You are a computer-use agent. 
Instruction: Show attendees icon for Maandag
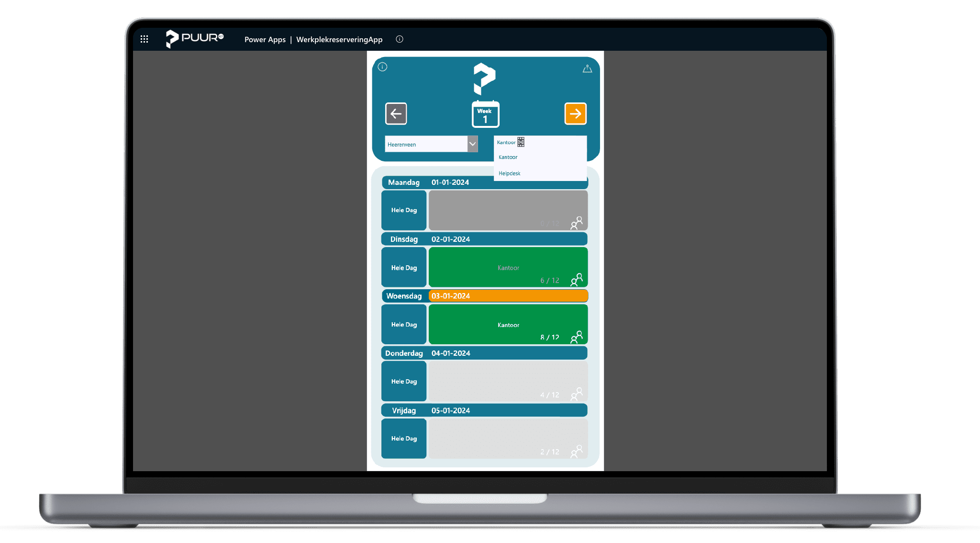tap(577, 223)
